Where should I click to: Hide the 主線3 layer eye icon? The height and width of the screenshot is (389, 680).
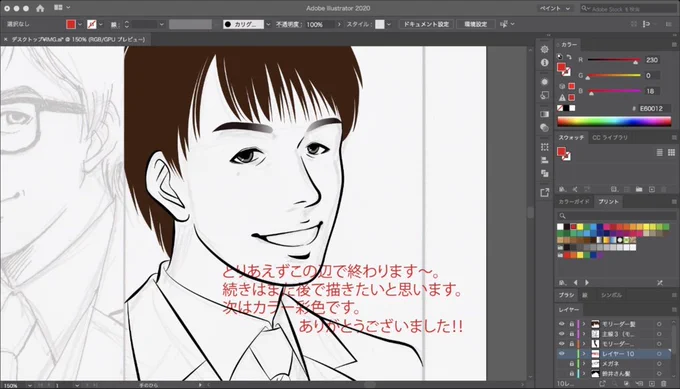pos(562,334)
